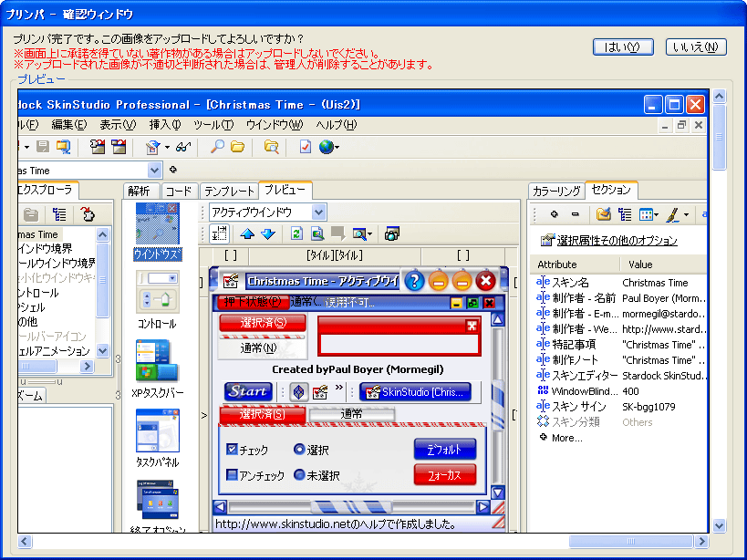The height and width of the screenshot is (560, 747).
Task: Open the ツール(T) menu
Action: 213,125
